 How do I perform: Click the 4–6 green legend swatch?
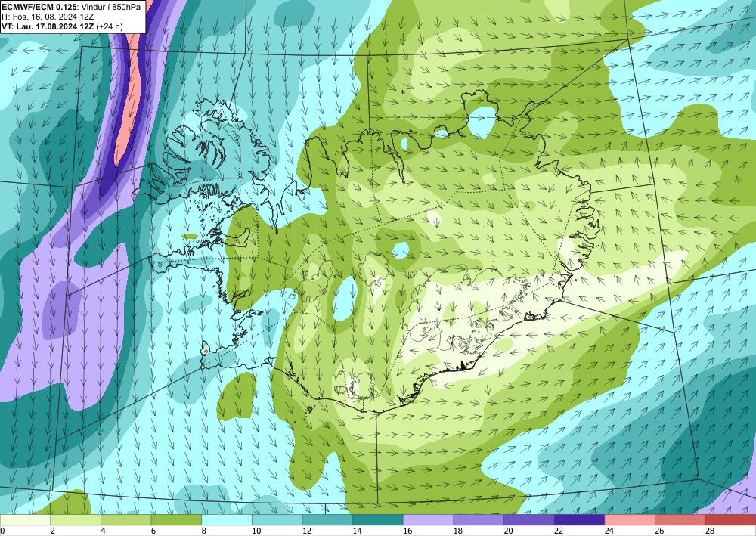coord(125,519)
